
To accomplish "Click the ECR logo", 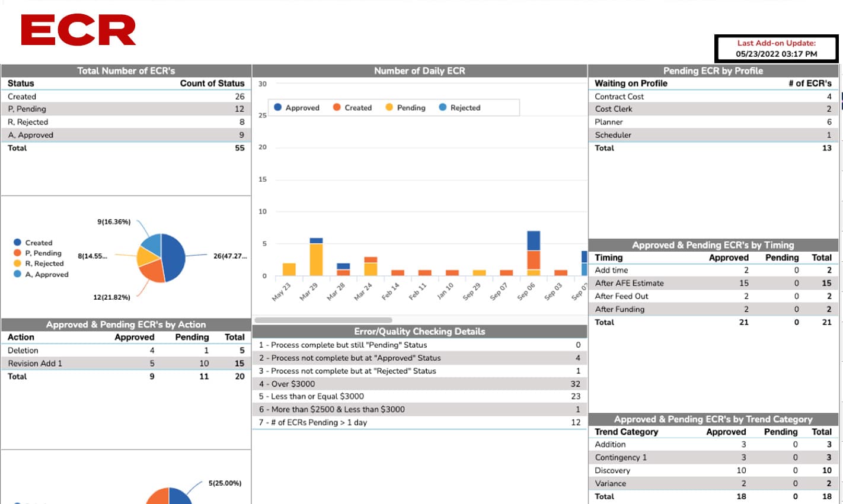I will [x=78, y=30].
